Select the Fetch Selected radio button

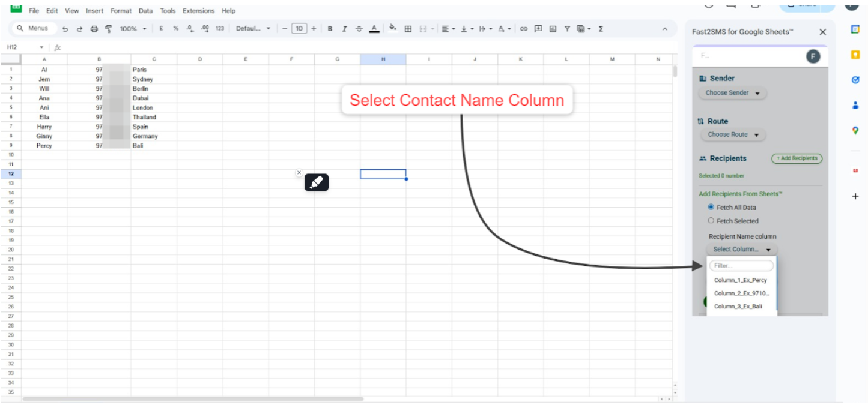(711, 221)
